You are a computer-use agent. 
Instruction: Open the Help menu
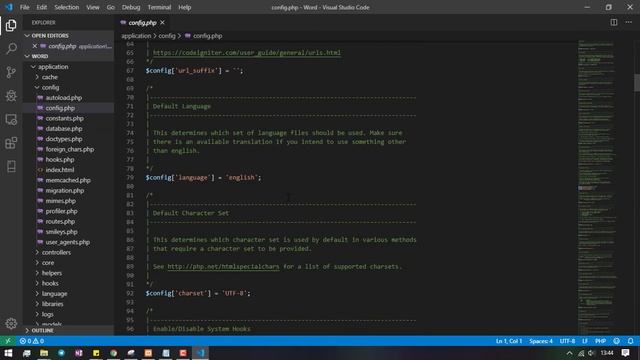pos(184,7)
